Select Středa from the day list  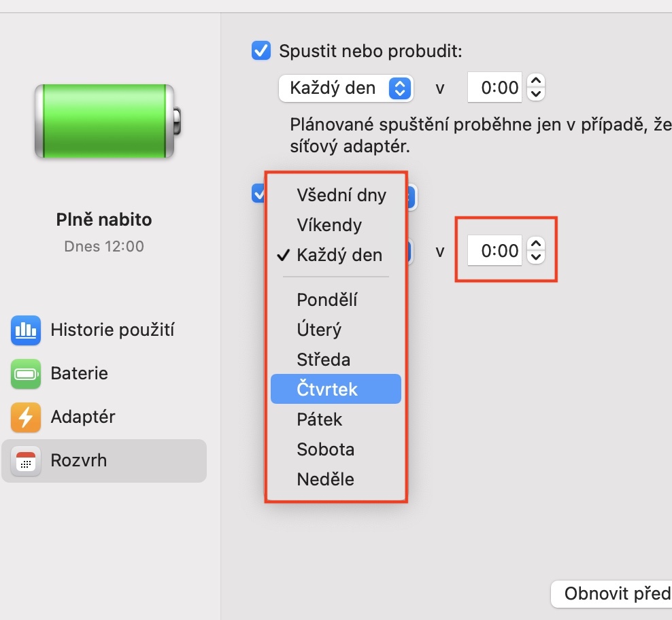pos(323,360)
